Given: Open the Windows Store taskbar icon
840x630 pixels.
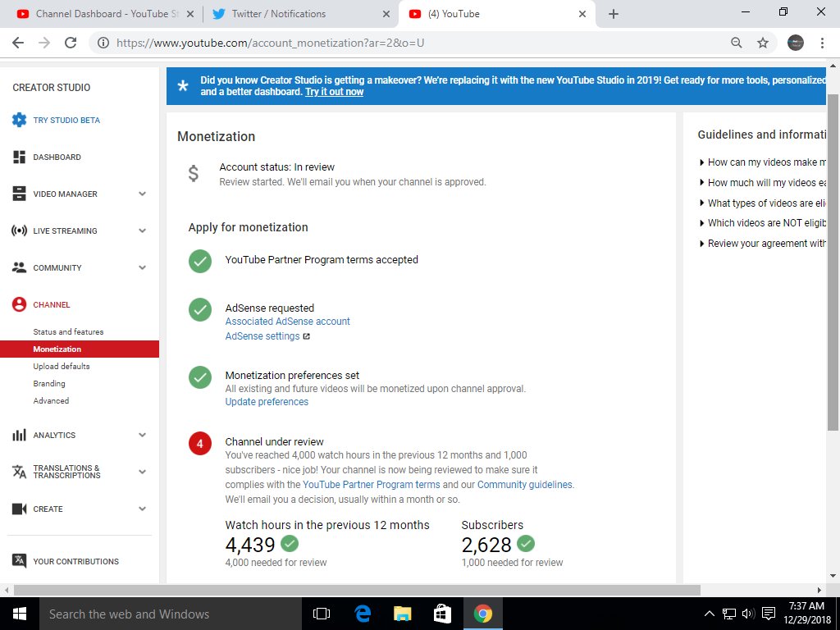Looking at the screenshot, I should pyautogui.click(x=442, y=614).
